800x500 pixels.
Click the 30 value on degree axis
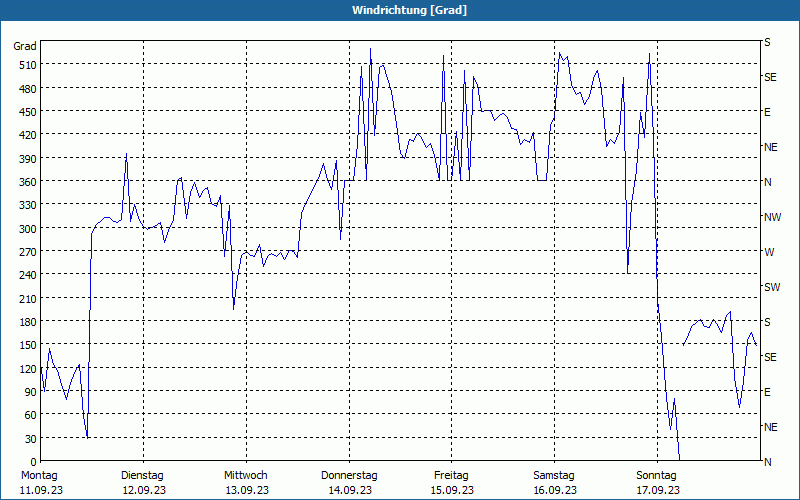tap(31, 439)
